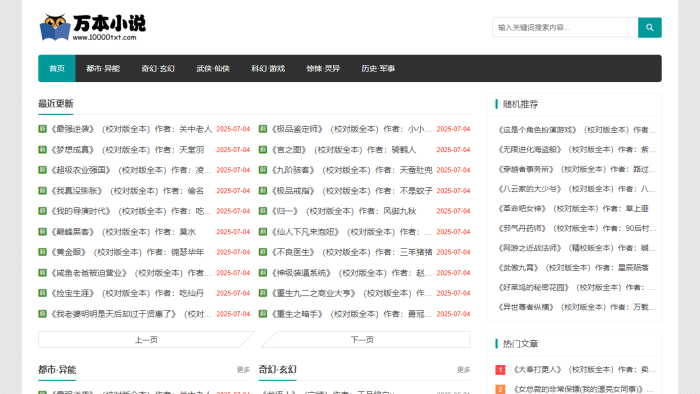Click green icon beside 《黄金眼》
700x394 pixels.
[x=42, y=252]
